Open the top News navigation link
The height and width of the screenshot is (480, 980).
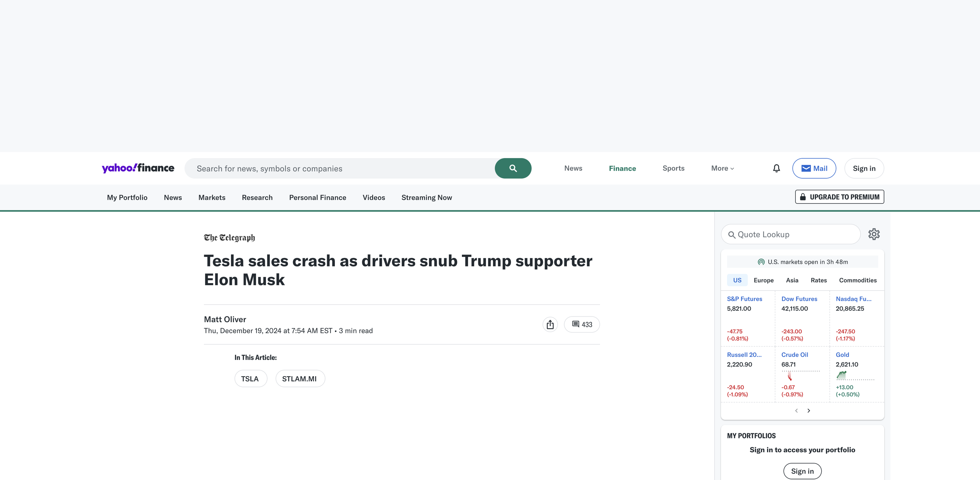click(573, 168)
